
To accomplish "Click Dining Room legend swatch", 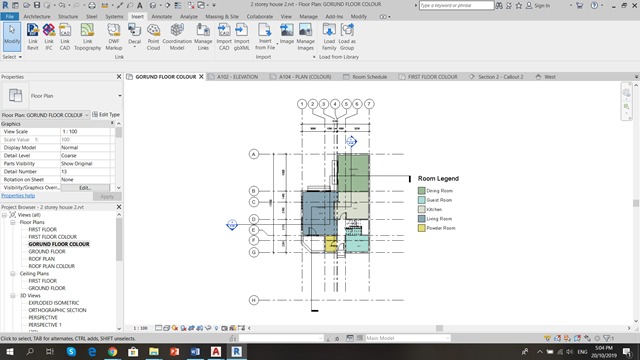I will coord(422,191).
